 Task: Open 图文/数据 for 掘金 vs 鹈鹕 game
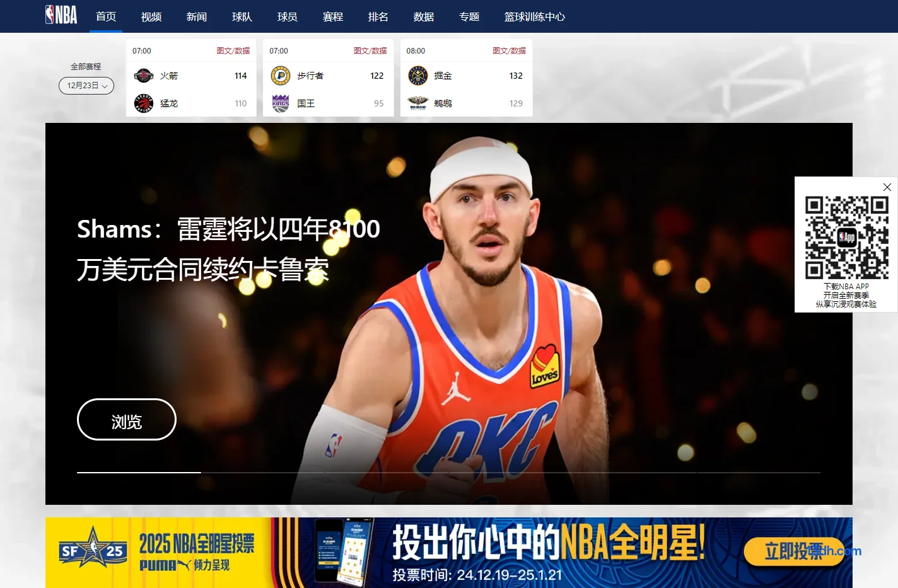[x=509, y=51]
